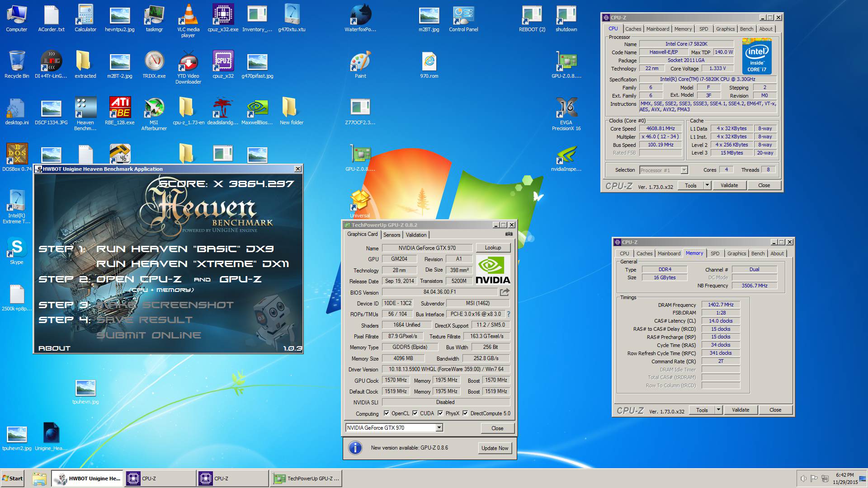Click Run Heaven Xtreme DX11 option
Image resolution: width=868 pixels, height=488 pixels.
click(x=193, y=264)
